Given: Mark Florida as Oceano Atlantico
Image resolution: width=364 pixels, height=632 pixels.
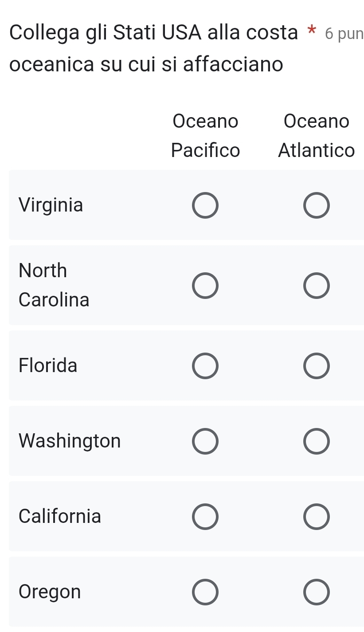Looking at the screenshot, I should (317, 366).
